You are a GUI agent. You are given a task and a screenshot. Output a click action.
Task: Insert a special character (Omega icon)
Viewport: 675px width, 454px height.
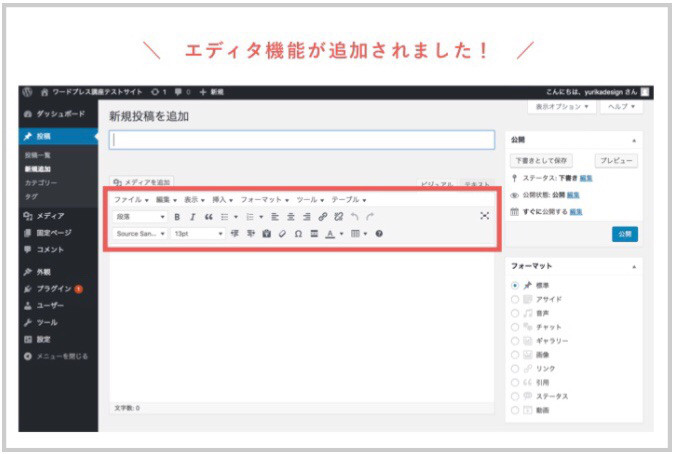(298, 234)
